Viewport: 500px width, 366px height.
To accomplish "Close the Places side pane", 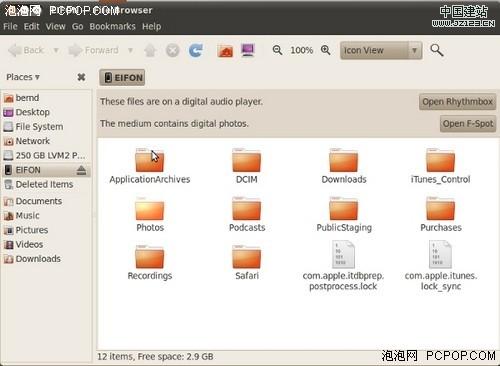I will (x=81, y=77).
